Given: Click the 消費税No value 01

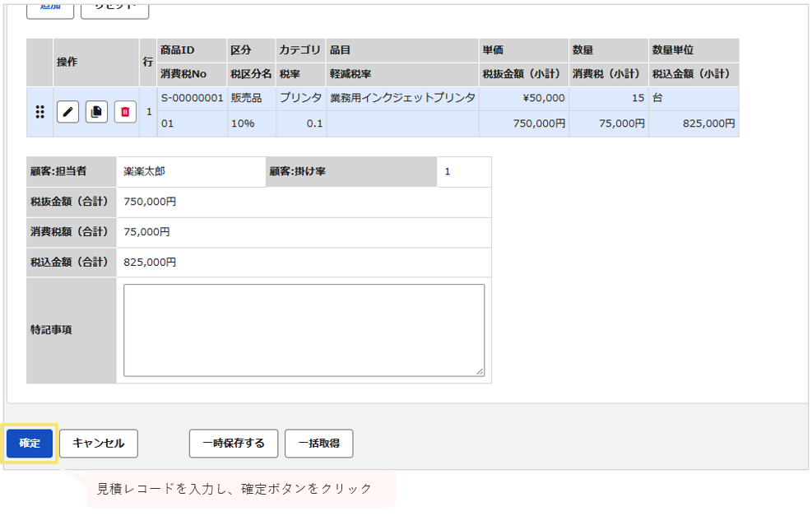Looking at the screenshot, I should tap(167, 123).
